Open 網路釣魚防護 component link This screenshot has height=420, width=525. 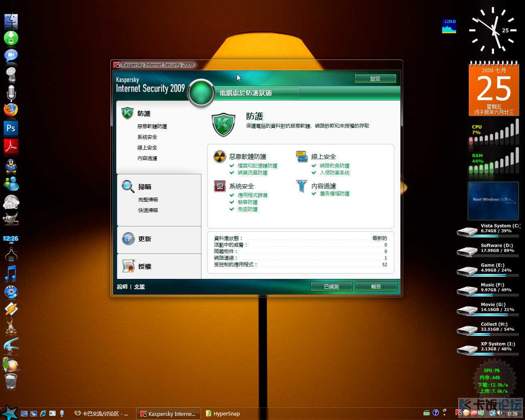(335, 166)
